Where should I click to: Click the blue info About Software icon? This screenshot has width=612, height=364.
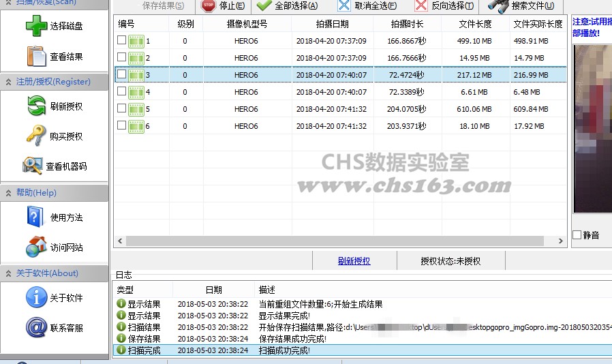[x=36, y=297]
